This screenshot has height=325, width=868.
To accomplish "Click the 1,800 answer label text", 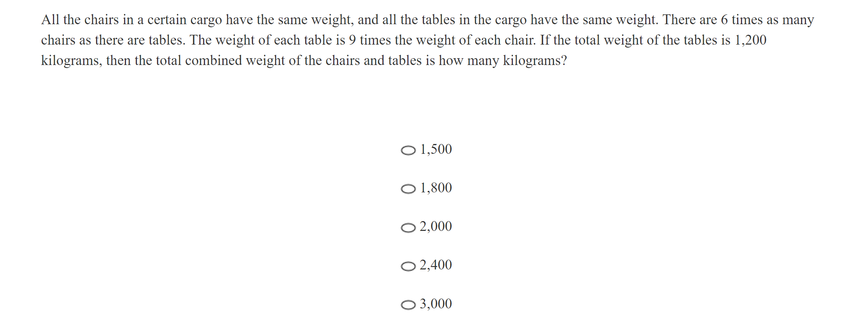I will coord(436,188).
